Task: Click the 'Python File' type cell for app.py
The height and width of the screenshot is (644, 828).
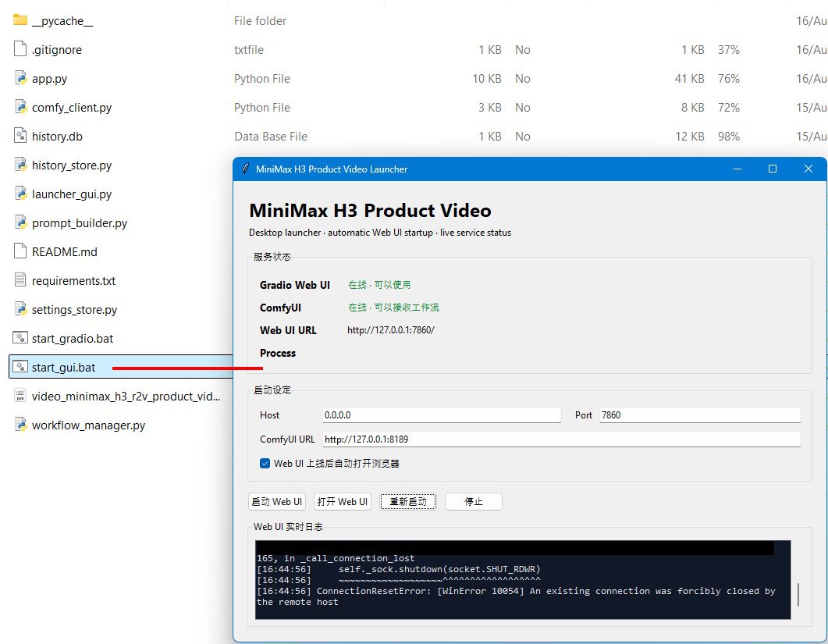Action: [262, 79]
